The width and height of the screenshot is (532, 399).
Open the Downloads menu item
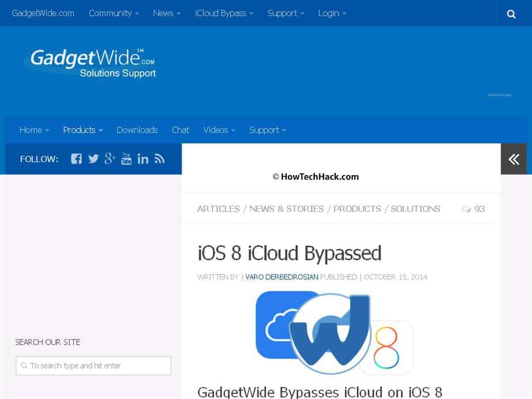coord(137,130)
